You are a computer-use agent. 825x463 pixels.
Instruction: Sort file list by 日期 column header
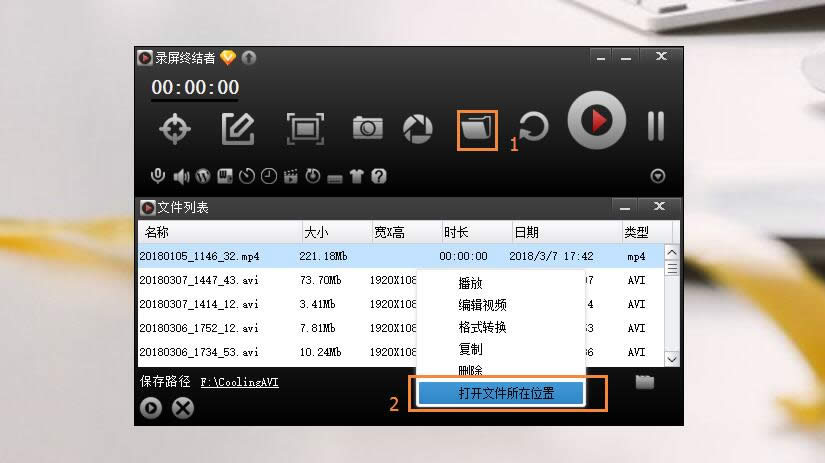tap(566, 232)
